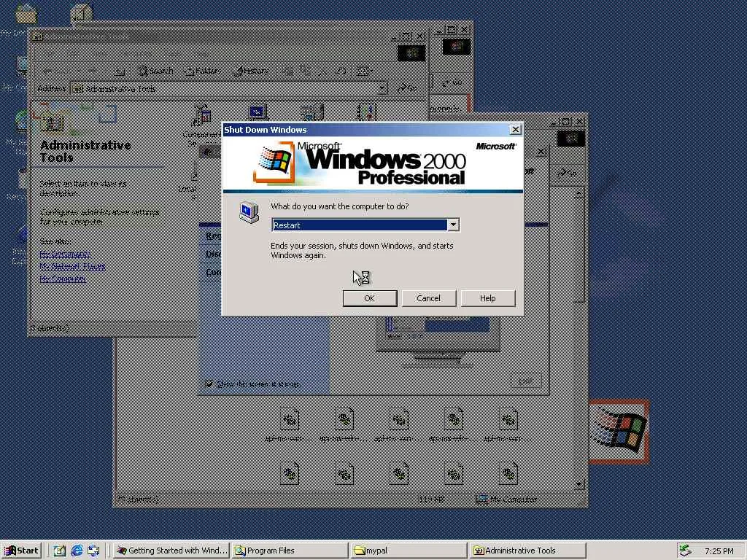The height and width of the screenshot is (560, 747).
Task: Switch to Getting Started taskbar button
Action: [172, 551]
